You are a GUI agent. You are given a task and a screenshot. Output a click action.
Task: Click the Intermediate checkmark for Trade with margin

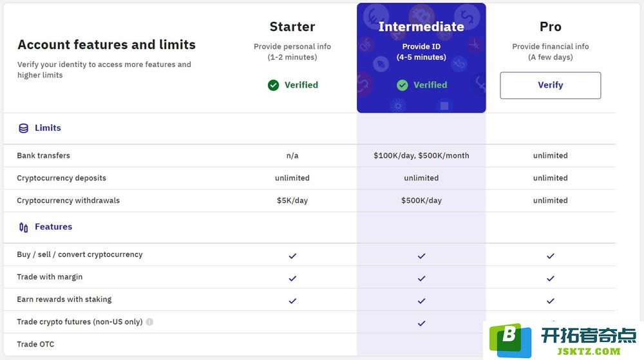(x=421, y=278)
